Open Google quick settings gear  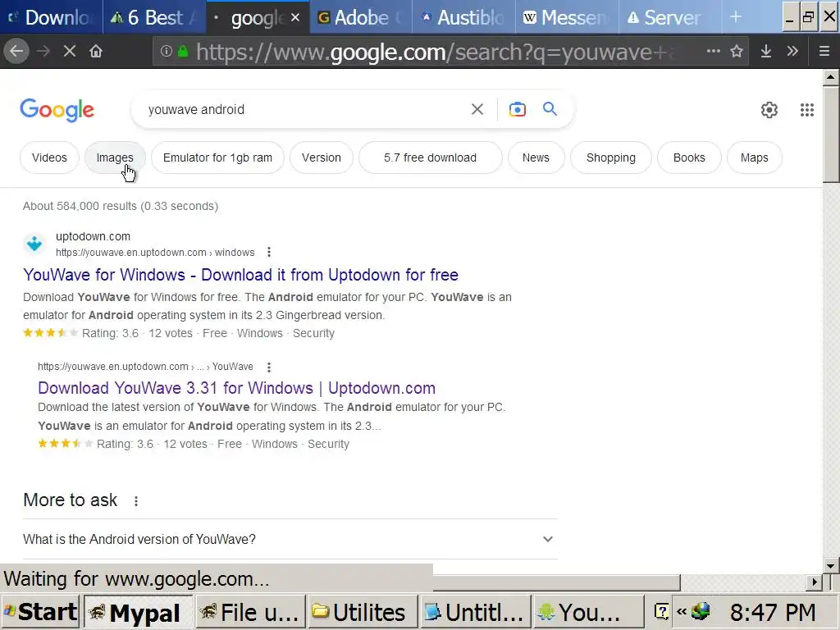(769, 110)
